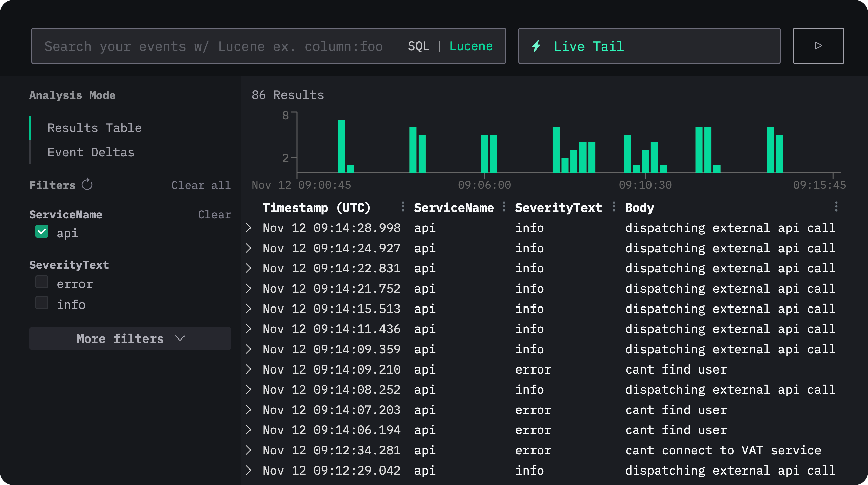
Task: Switch query language to Lucene
Action: click(471, 46)
